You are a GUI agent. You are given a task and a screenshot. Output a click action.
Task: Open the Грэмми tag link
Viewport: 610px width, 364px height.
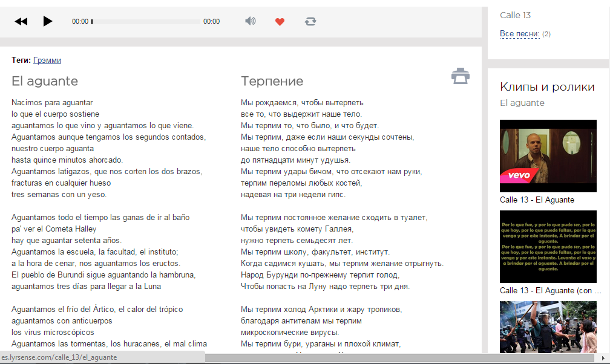coord(47,60)
